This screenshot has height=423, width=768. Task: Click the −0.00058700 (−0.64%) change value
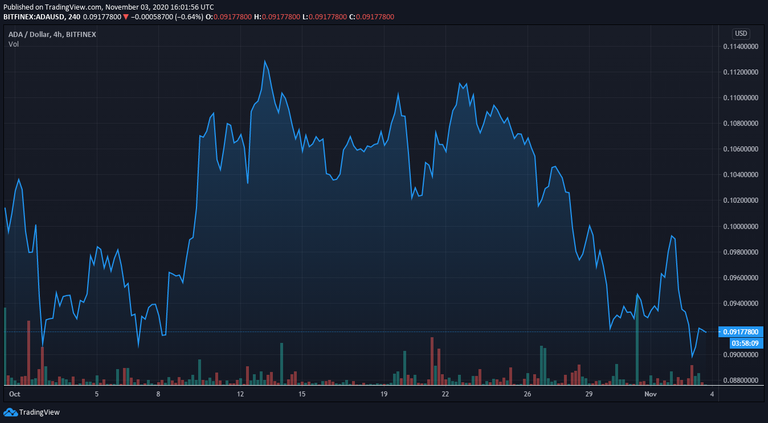pyautogui.click(x=169, y=17)
